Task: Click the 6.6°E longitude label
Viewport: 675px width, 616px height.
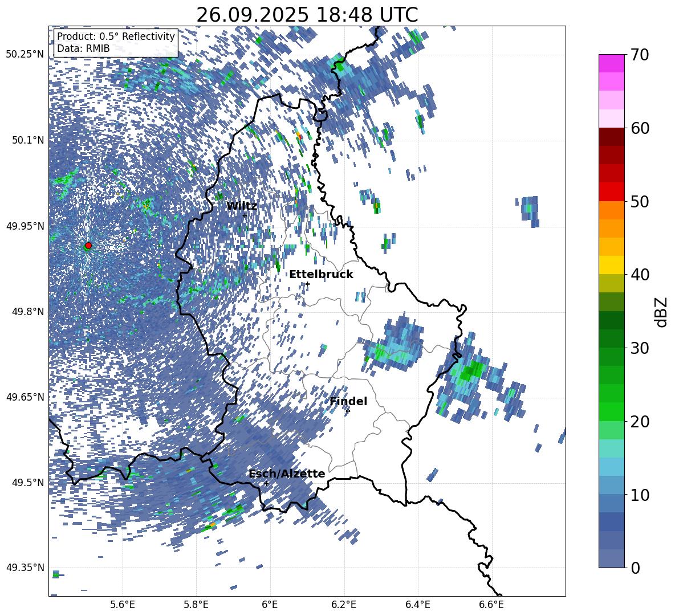Action: tap(491, 605)
